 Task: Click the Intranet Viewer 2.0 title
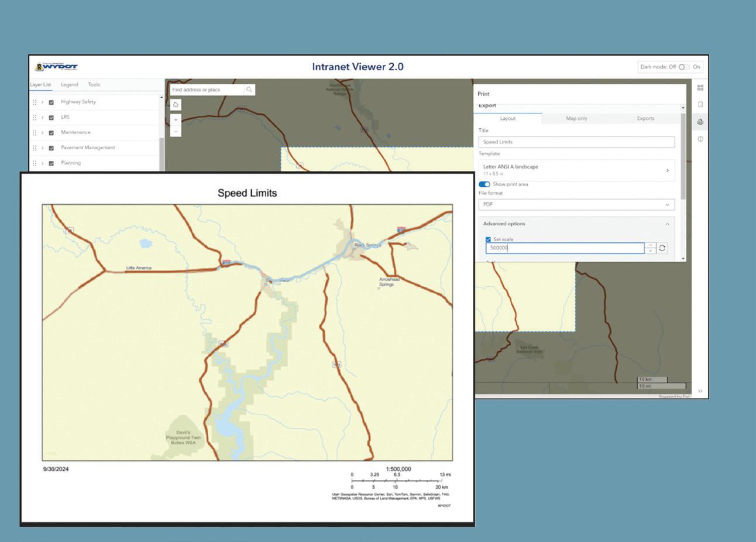pos(358,67)
